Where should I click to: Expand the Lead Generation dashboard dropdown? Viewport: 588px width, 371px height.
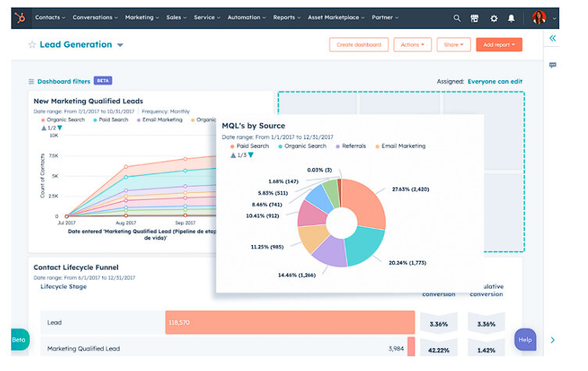(x=120, y=45)
